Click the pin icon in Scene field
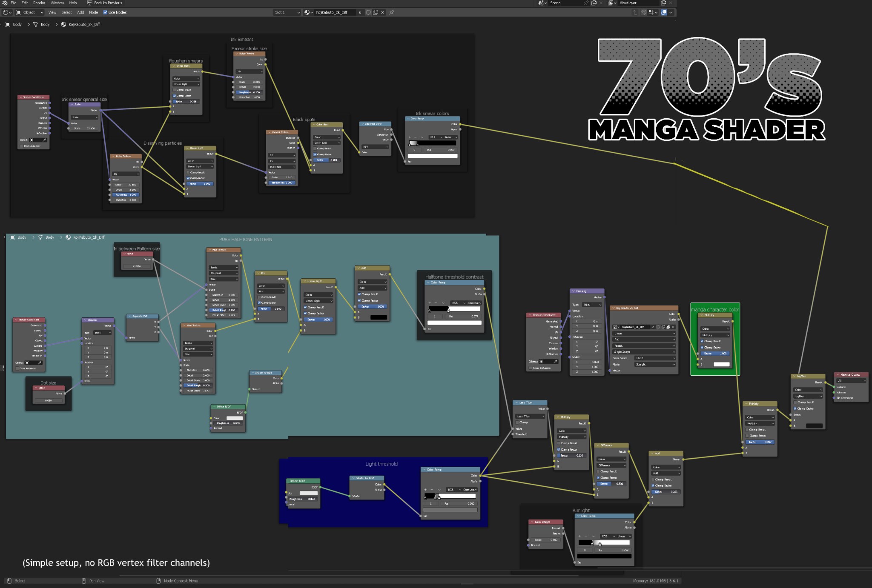This screenshot has width=872, height=588. pyautogui.click(x=586, y=3)
